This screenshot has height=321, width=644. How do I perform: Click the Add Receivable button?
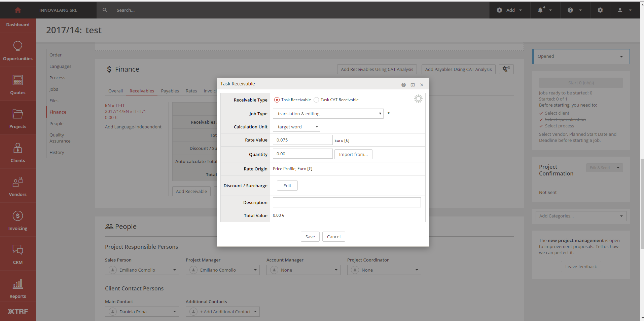point(191,191)
